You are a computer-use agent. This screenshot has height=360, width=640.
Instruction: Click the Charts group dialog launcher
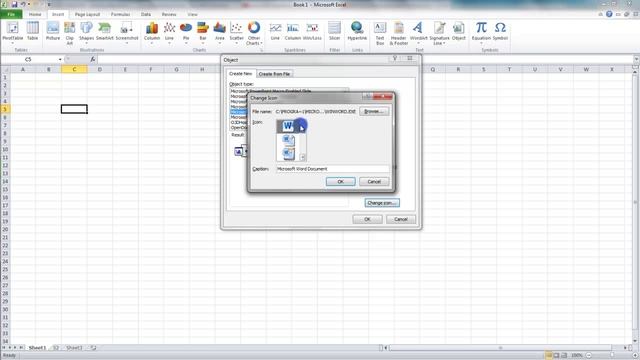261,50
